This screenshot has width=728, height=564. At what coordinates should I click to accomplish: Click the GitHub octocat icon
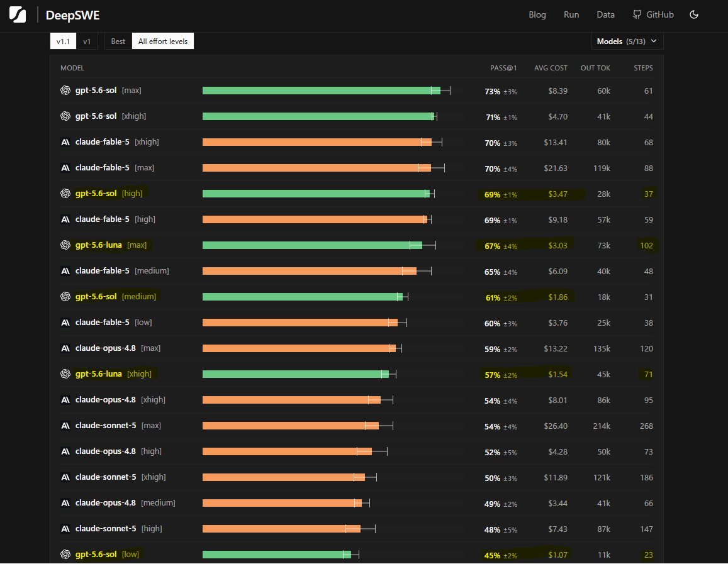coord(637,15)
